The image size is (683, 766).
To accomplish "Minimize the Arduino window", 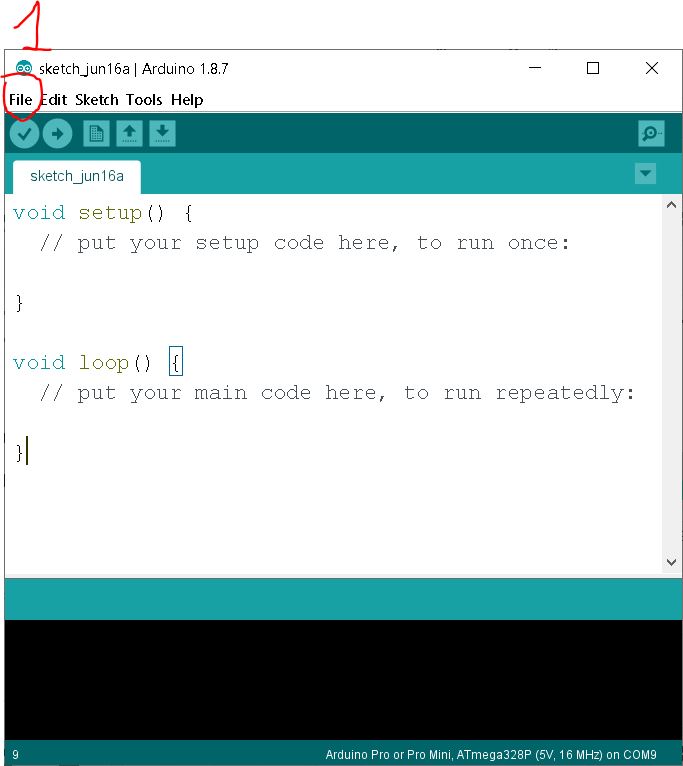I will [535, 68].
